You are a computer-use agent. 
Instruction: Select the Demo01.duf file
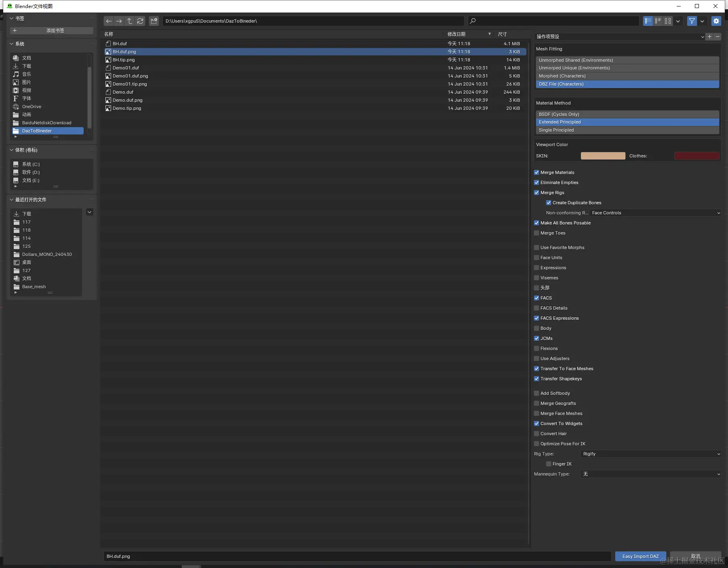[315, 68]
